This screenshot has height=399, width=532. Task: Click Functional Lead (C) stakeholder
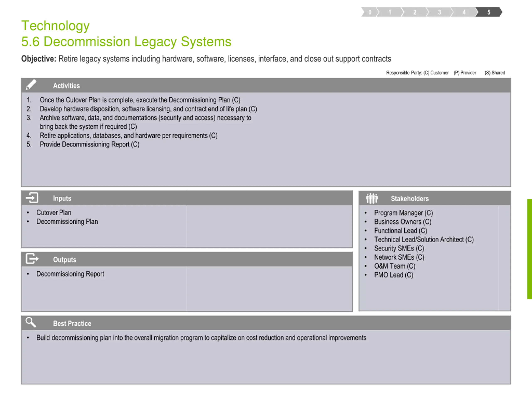(401, 231)
